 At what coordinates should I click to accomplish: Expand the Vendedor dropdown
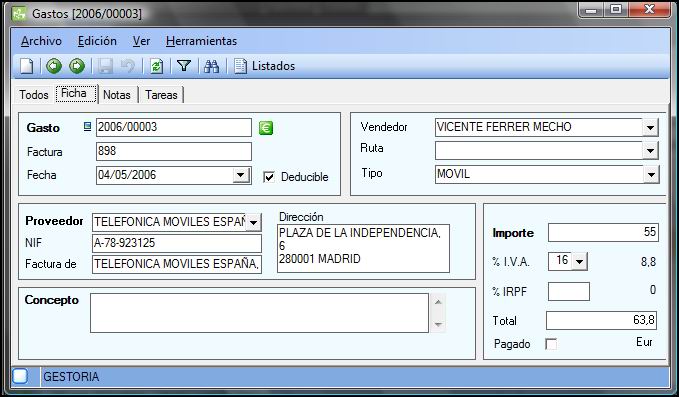point(650,127)
